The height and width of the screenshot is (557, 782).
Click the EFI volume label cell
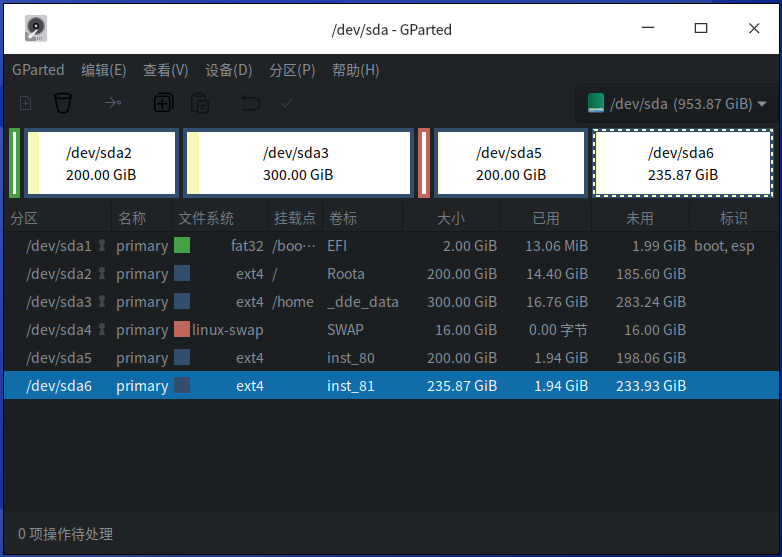point(337,245)
